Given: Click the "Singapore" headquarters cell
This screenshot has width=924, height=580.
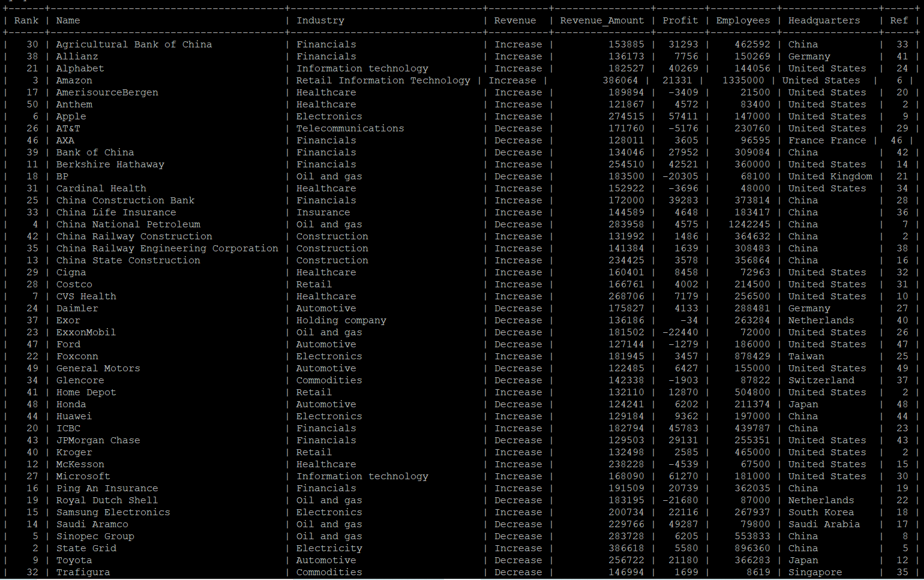Looking at the screenshot, I should [x=815, y=572].
